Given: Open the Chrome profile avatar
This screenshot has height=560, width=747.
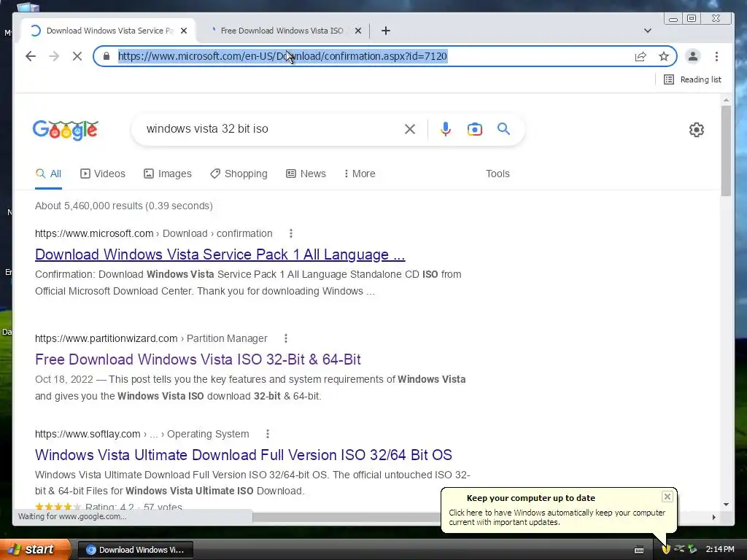Looking at the screenshot, I should 693,56.
